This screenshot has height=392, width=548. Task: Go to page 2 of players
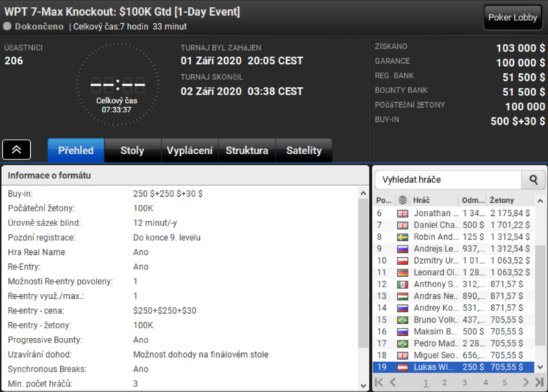pyautogui.click(x=444, y=382)
